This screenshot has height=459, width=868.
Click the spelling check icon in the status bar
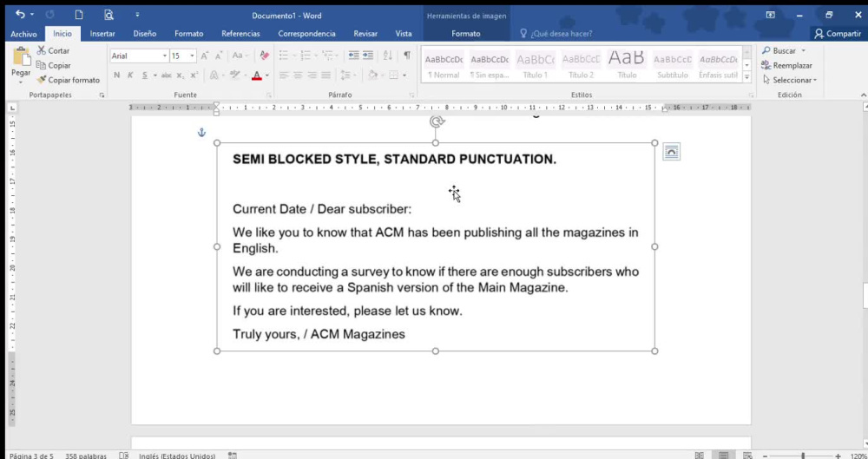click(124, 456)
